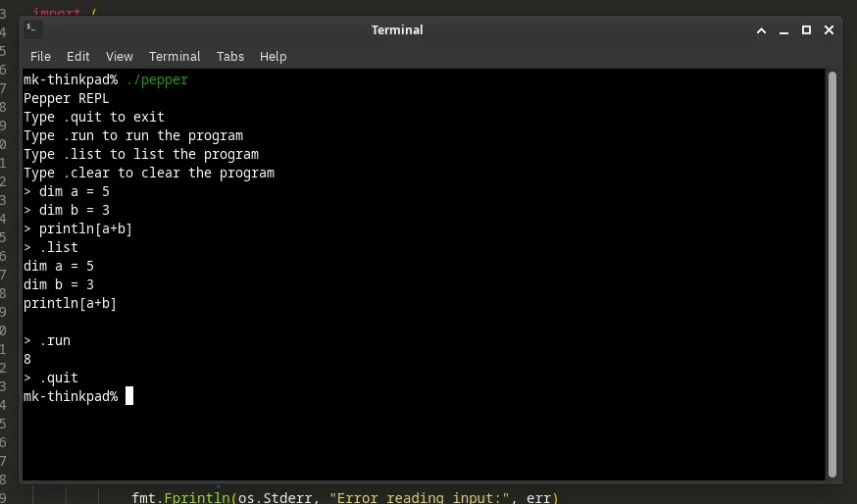Click the 'Pepper REPL' output line
857x504 pixels.
(67, 98)
